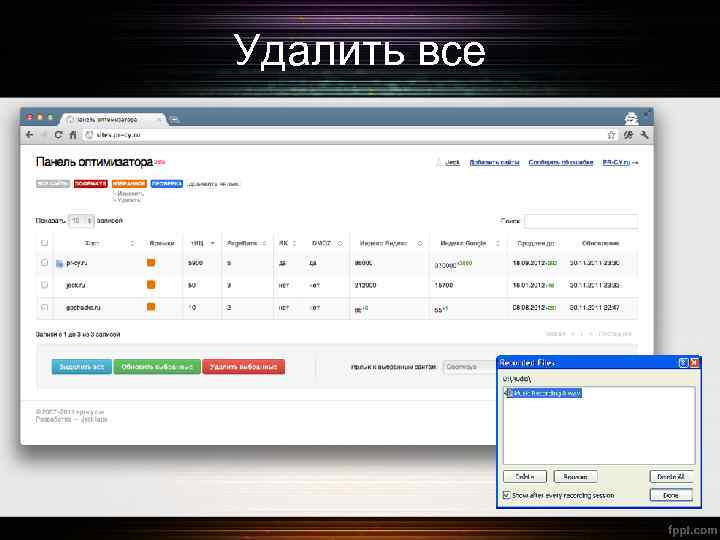Select the Панель оптимизатора browser tab
The width and height of the screenshot is (720, 540).
pyautogui.click(x=112, y=119)
